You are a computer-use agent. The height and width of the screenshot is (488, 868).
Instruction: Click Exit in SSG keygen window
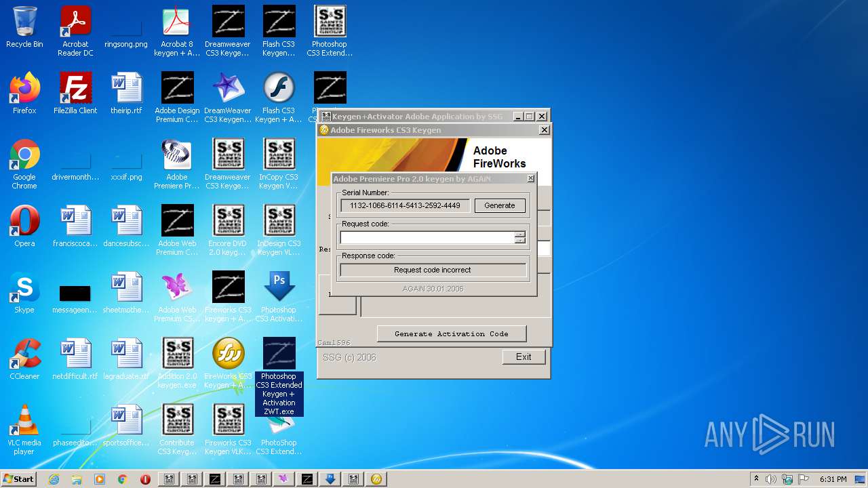click(x=524, y=357)
